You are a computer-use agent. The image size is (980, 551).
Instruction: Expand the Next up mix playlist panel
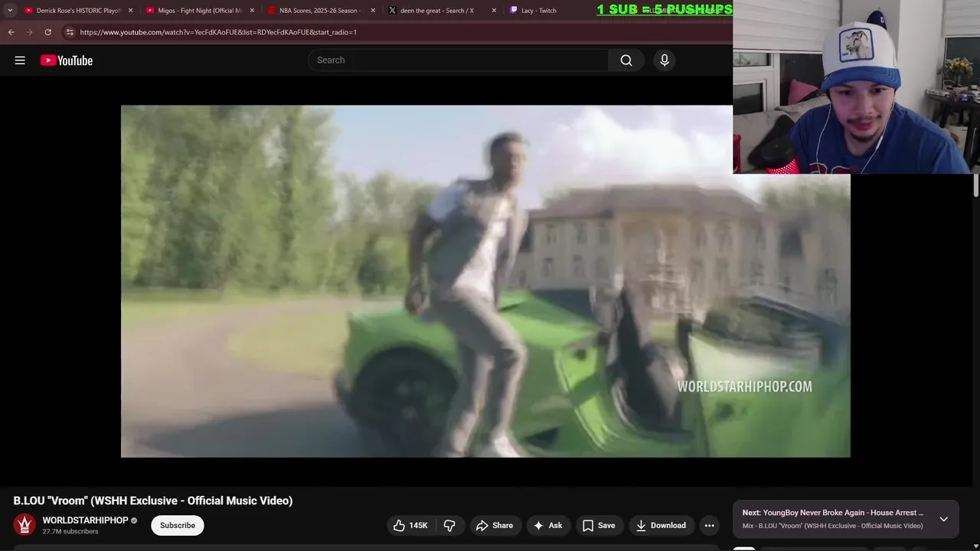[944, 519]
